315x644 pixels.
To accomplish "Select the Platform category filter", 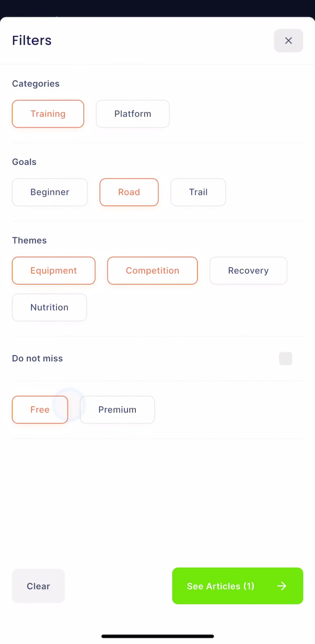I will (133, 114).
